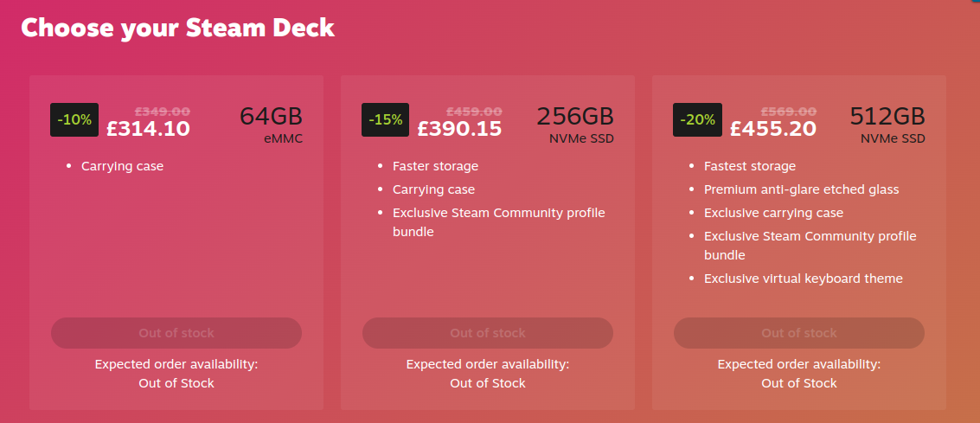Click "Carrying case" in the 64GB card
Screen dimensions: 980x423
pyautogui.click(x=122, y=166)
